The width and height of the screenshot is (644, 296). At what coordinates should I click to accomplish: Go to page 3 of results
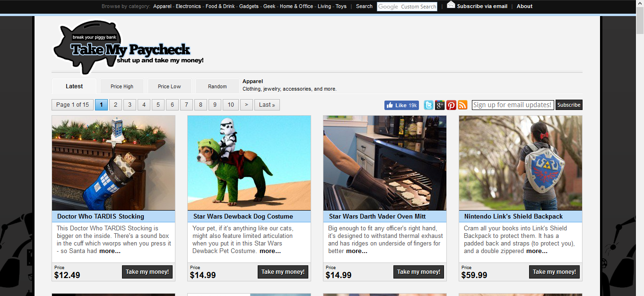coord(130,105)
